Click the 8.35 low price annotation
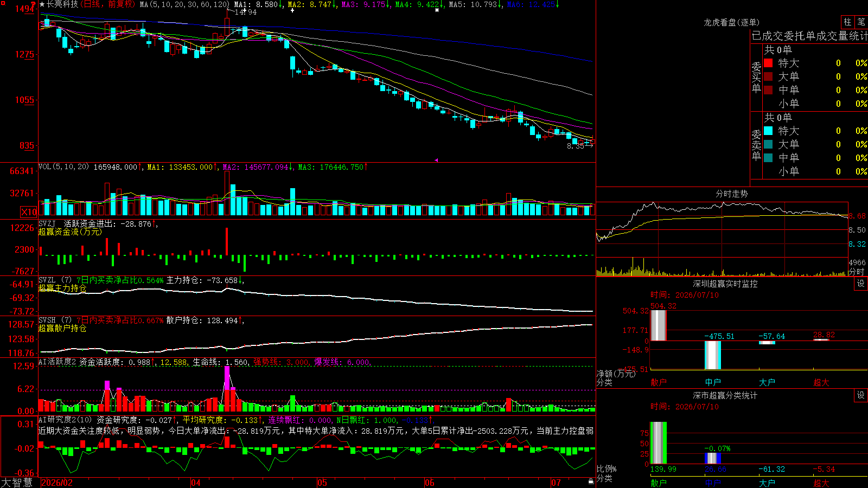Screen dimensions: 868x488 pyautogui.click(x=576, y=146)
